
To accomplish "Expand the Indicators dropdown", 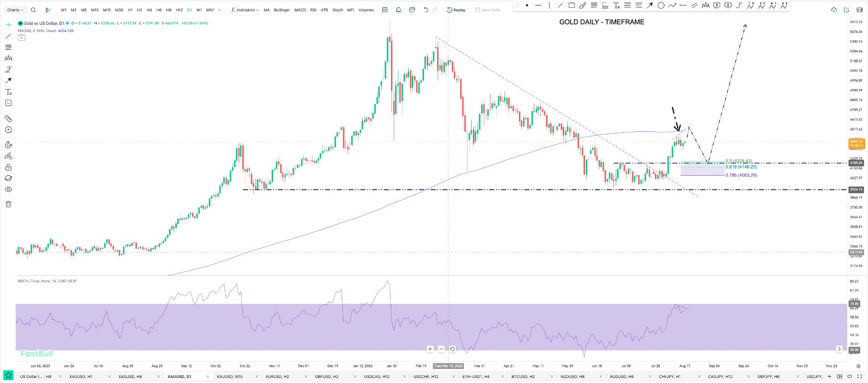I will point(245,10).
